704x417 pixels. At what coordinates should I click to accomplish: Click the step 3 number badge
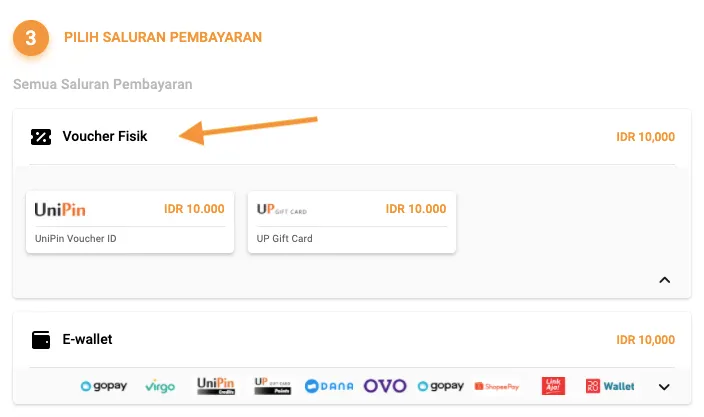tap(31, 38)
